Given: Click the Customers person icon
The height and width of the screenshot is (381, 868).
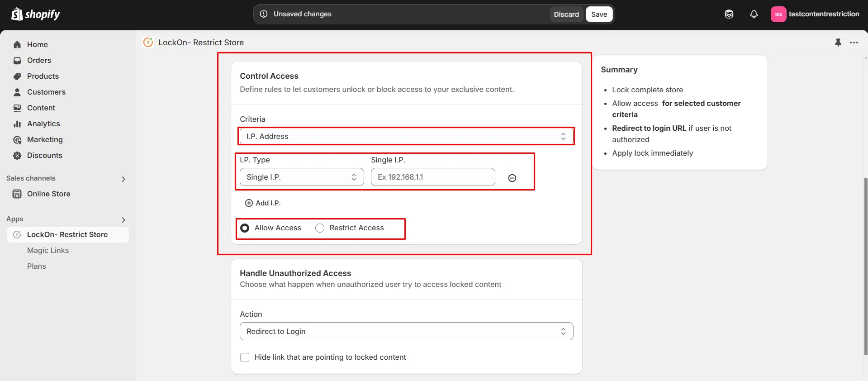Looking at the screenshot, I should [17, 92].
